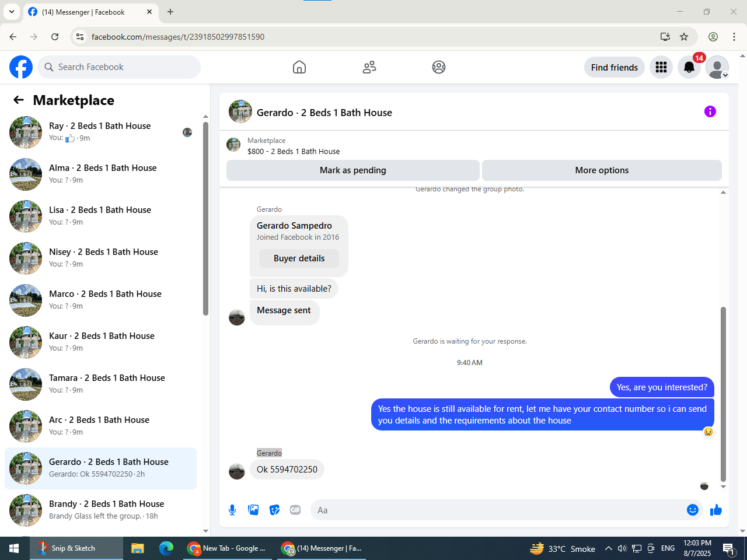The height and width of the screenshot is (560, 747).
Task: Click the 'Hi, is this available?' message
Action: point(294,289)
